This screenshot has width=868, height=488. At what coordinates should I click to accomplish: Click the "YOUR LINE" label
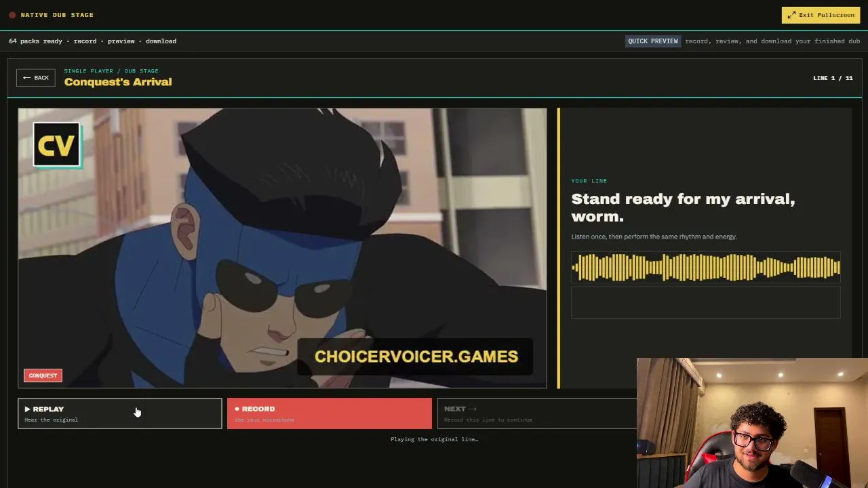point(589,181)
